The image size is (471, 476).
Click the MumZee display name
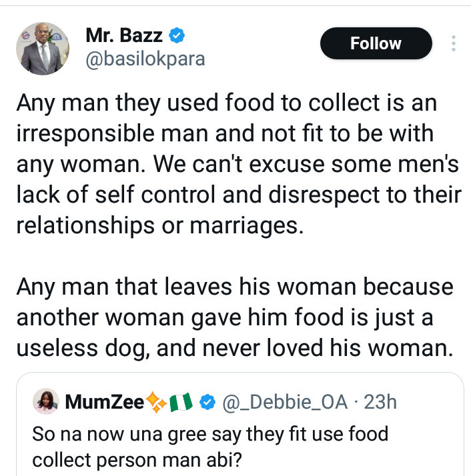coord(104,402)
